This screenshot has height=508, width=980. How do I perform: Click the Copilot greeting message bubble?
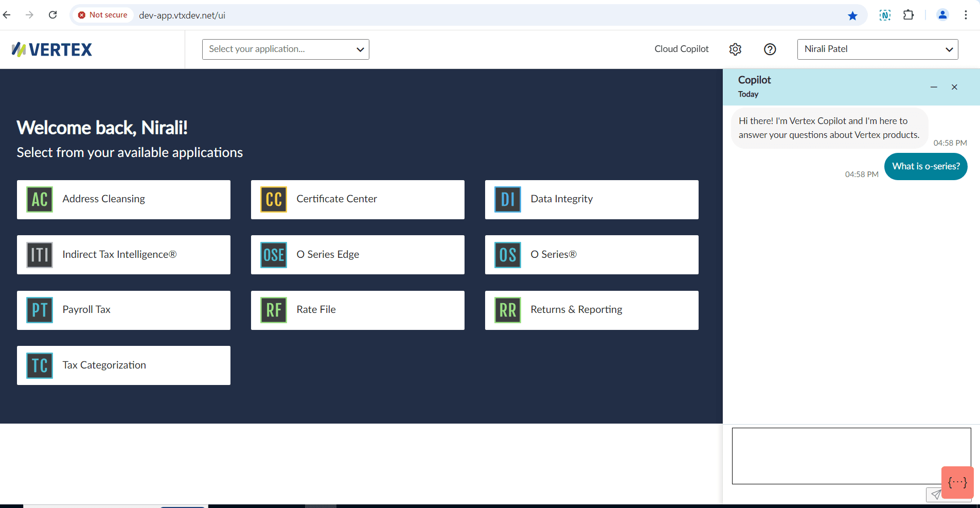coord(829,128)
